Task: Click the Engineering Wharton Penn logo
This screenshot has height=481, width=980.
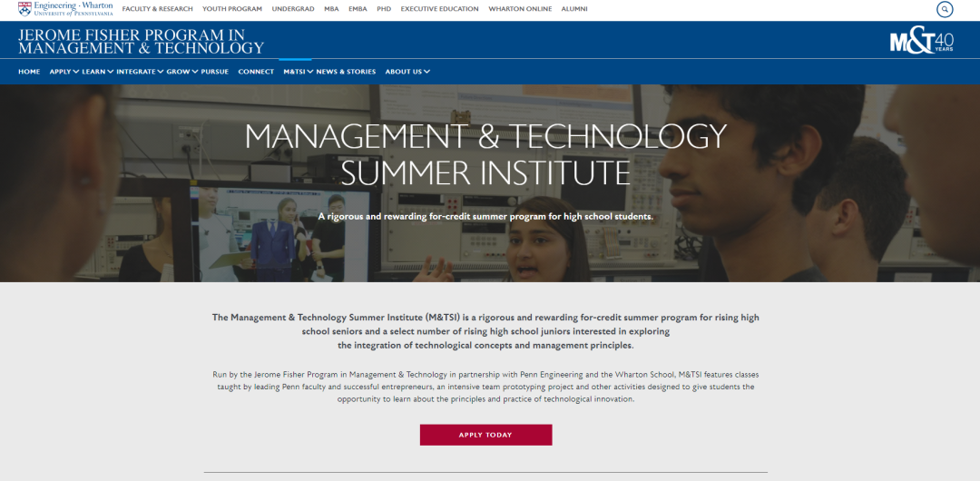Action: (x=65, y=9)
